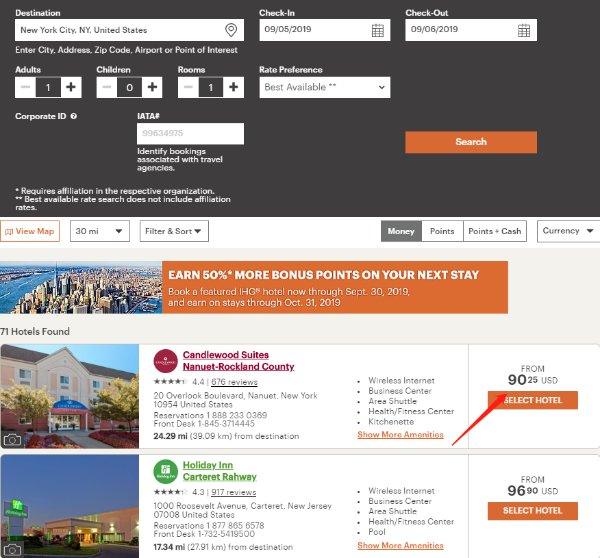Select hotel Candlewood Suites at 90.25 USD

(533, 400)
